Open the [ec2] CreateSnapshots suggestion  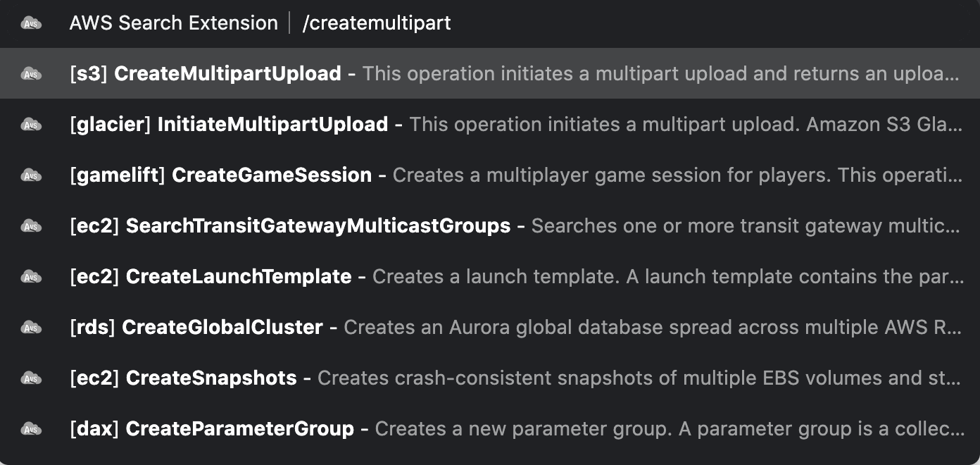(490, 378)
